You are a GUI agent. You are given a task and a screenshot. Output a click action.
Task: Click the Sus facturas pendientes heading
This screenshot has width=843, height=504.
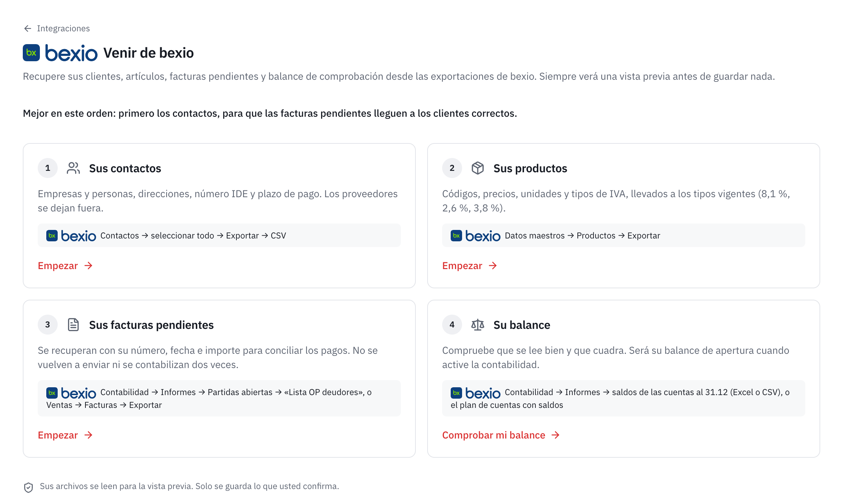(151, 325)
